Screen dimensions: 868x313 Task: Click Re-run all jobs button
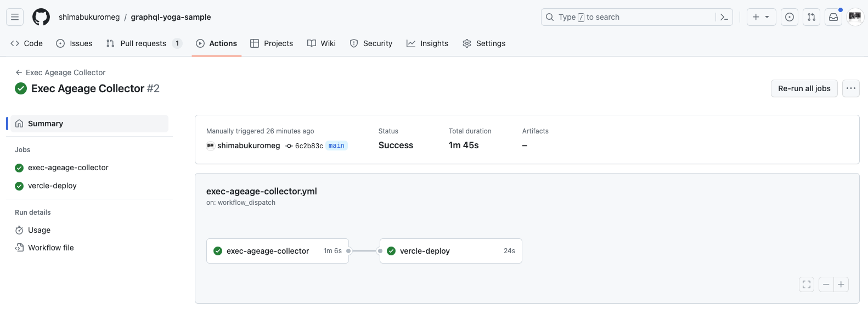point(804,88)
